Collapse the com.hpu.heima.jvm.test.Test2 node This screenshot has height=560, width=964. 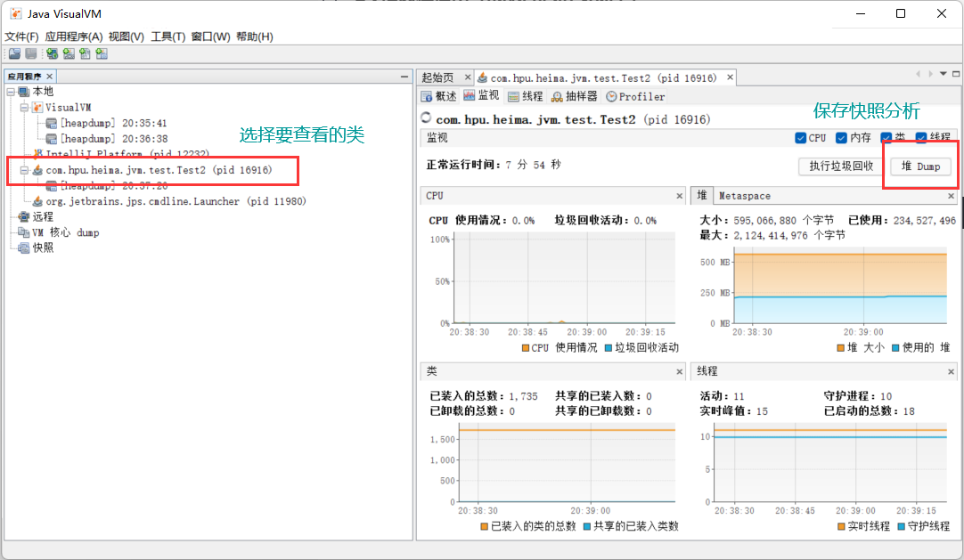(24, 170)
